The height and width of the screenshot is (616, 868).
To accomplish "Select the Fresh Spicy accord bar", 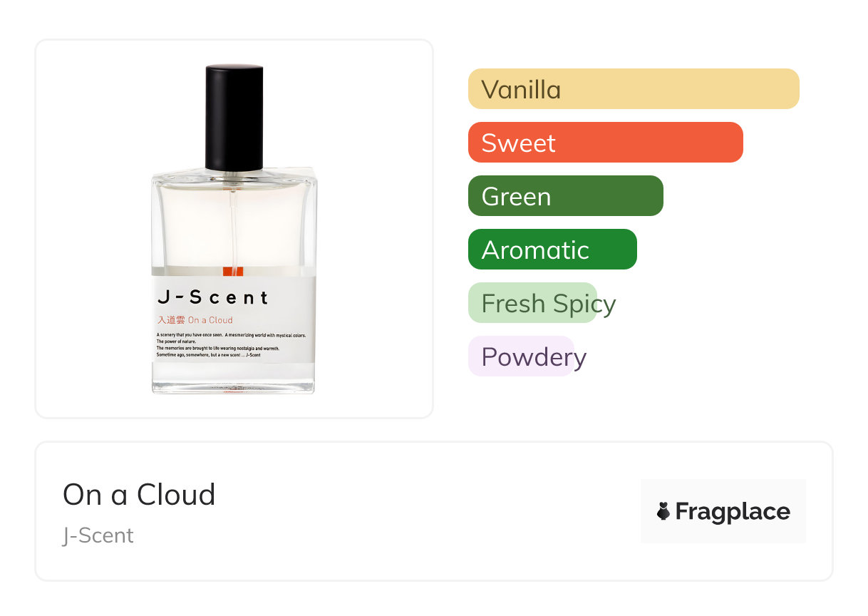I will coord(532,303).
